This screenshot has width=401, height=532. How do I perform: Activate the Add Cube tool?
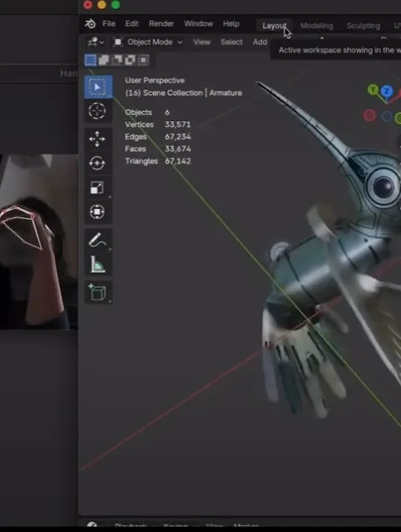coord(98,292)
